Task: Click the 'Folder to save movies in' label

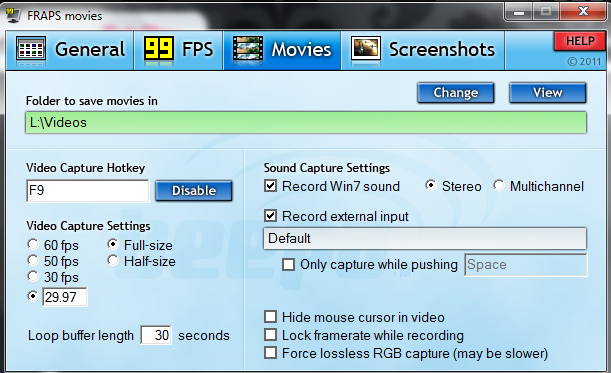Action: [92, 101]
